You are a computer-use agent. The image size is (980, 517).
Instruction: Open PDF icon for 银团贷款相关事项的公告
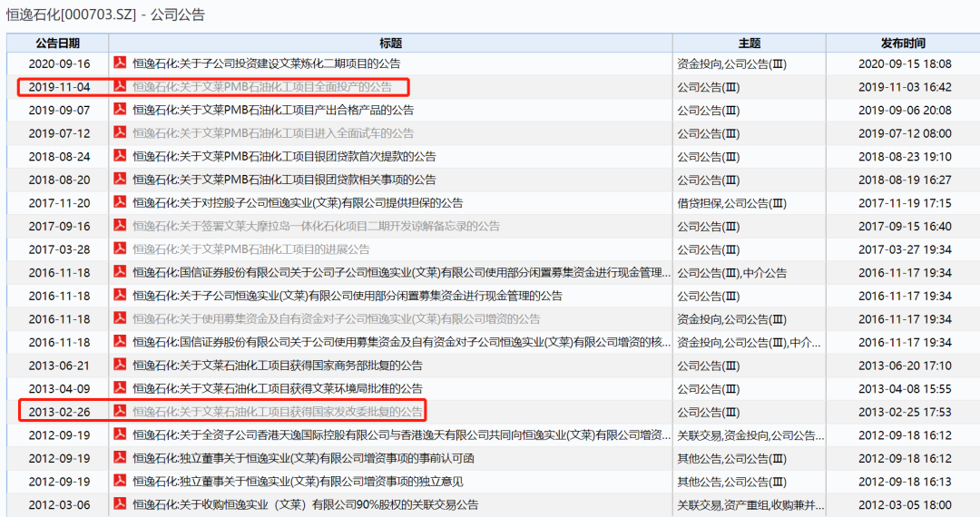click(120, 180)
